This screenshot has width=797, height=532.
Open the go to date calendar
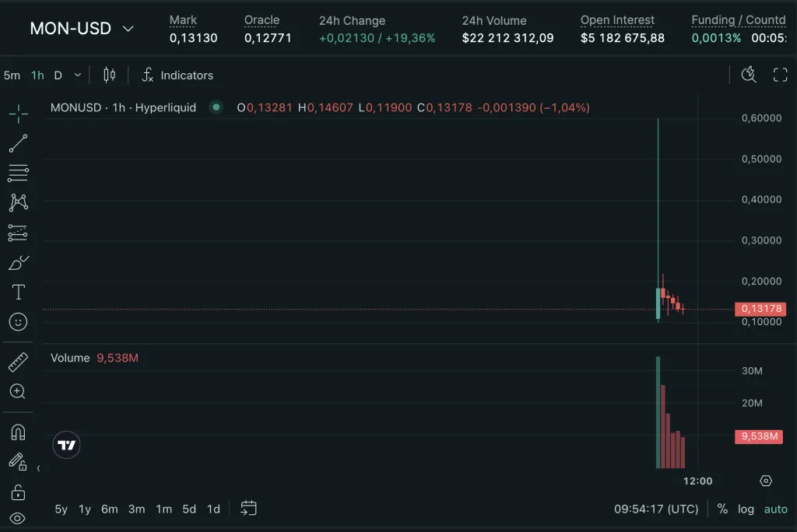click(x=248, y=508)
